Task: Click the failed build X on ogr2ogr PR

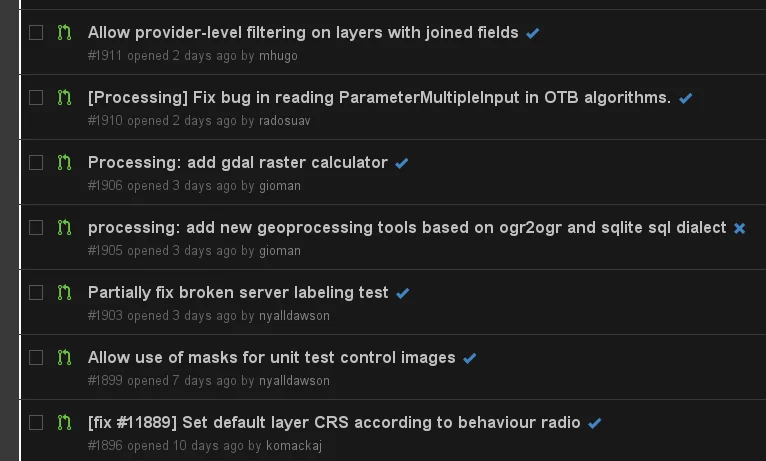Action: [740, 228]
